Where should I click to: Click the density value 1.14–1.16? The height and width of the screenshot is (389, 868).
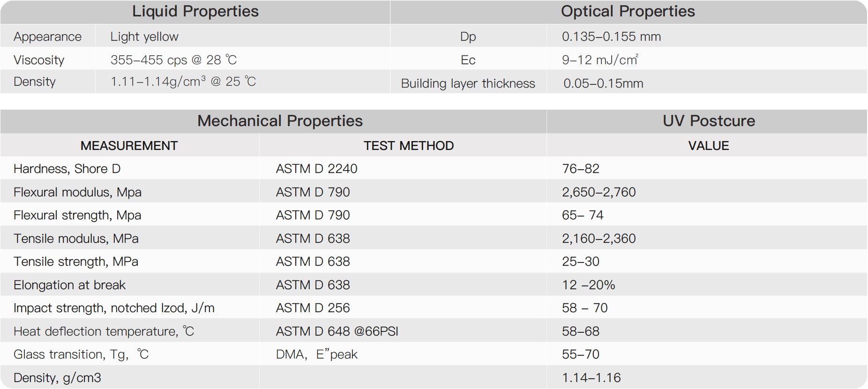click(591, 378)
